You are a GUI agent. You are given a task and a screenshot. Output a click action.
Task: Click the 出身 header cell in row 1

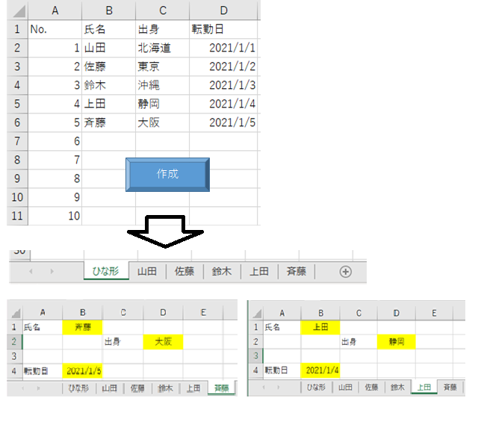(162, 29)
